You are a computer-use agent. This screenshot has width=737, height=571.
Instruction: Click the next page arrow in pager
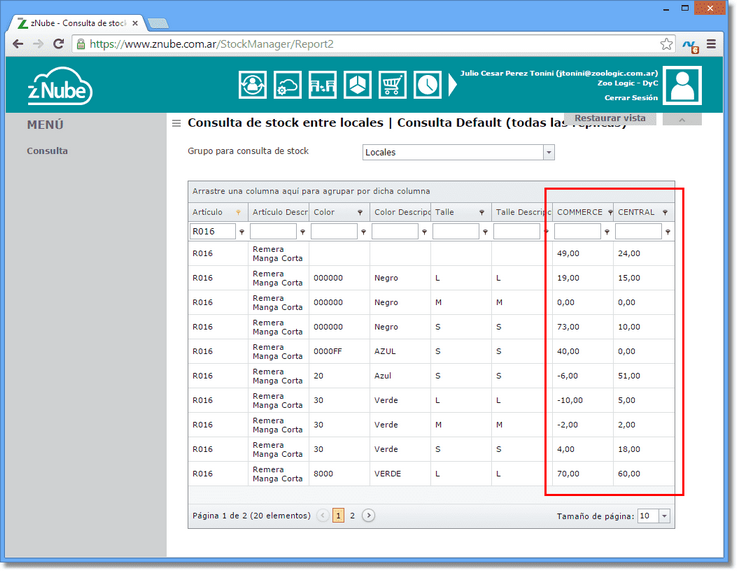click(368, 516)
